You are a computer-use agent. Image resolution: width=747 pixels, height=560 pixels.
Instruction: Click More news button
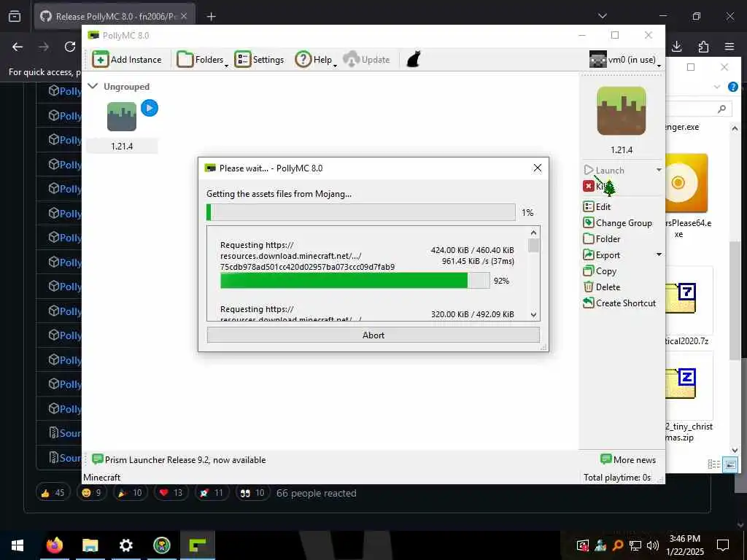(x=628, y=459)
